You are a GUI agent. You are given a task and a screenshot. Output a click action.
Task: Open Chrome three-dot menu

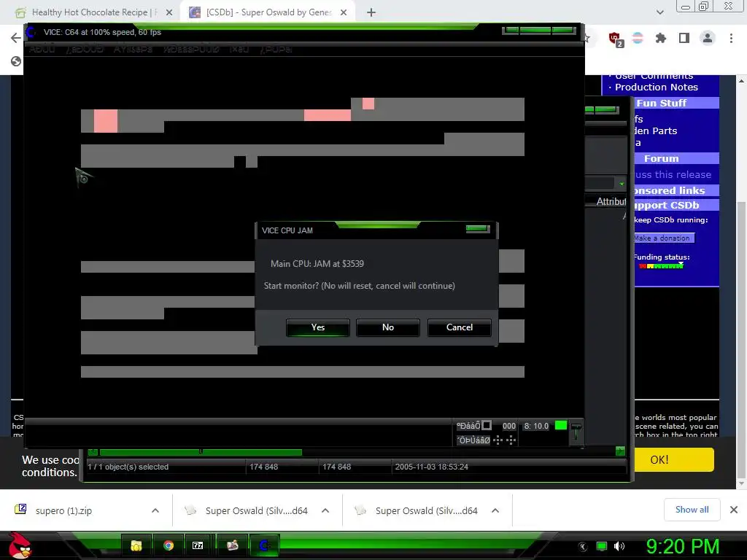731,38
